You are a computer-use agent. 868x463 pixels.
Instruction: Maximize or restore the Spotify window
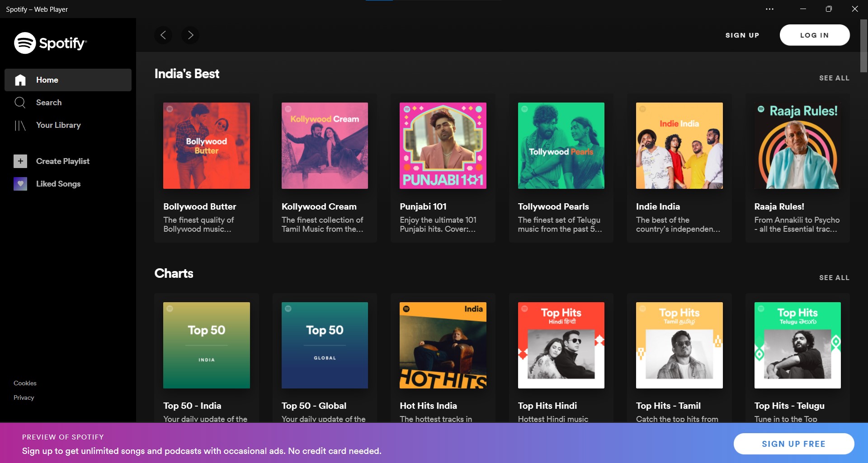pyautogui.click(x=829, y=9)
